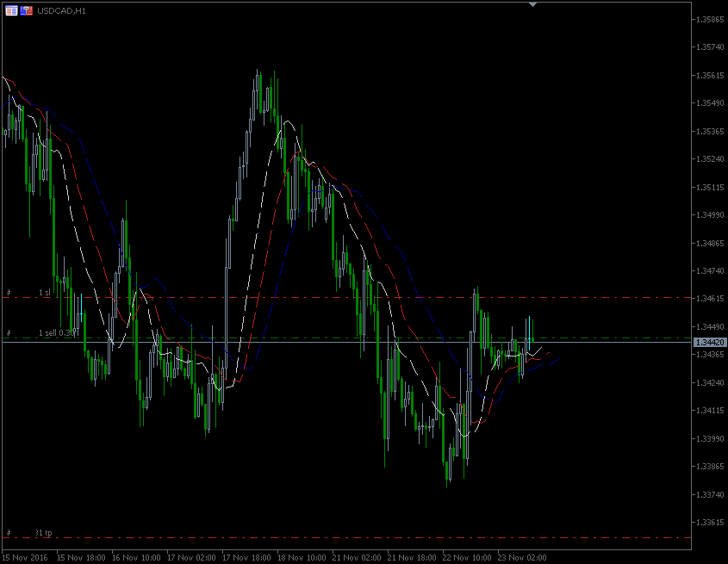Click price scale value 1.34490
728x564 pixels.
pos(710,327)
